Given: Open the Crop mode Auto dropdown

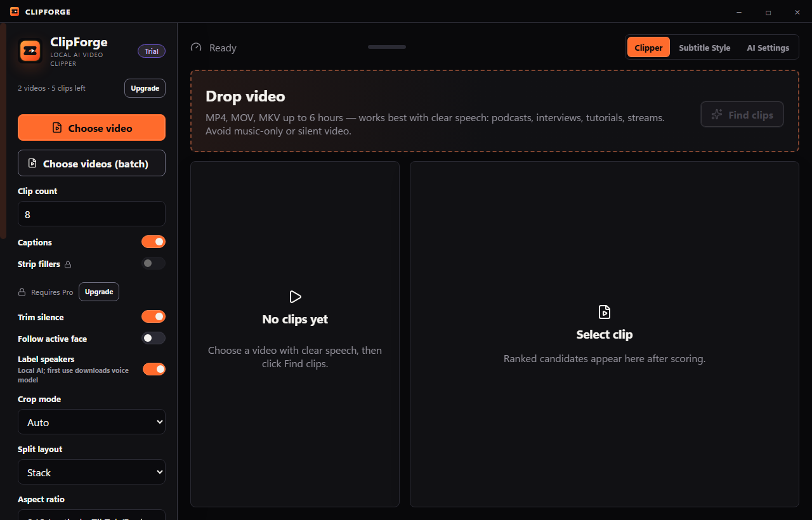Looking at the screenshot, I should pyautogui.click(x=91, y=422).
